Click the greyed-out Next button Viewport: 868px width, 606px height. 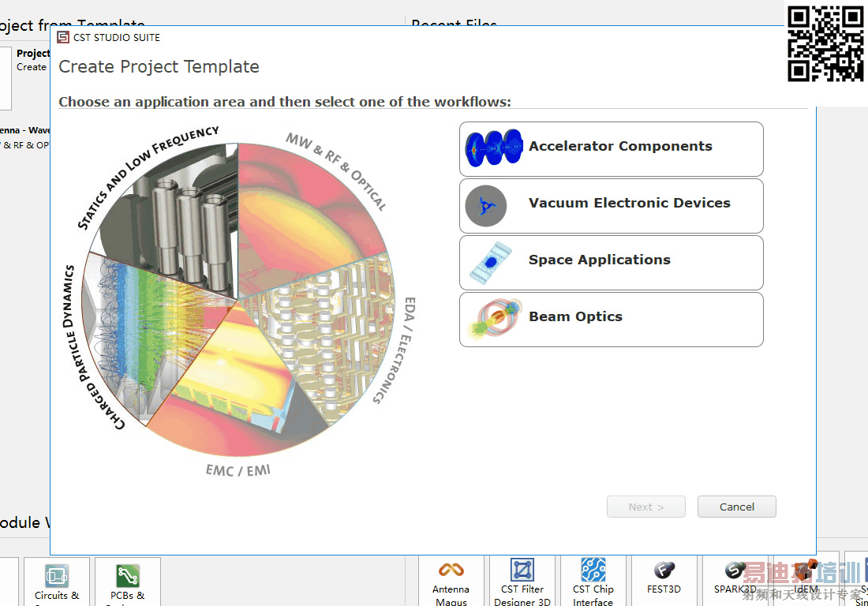pos(645,507)
